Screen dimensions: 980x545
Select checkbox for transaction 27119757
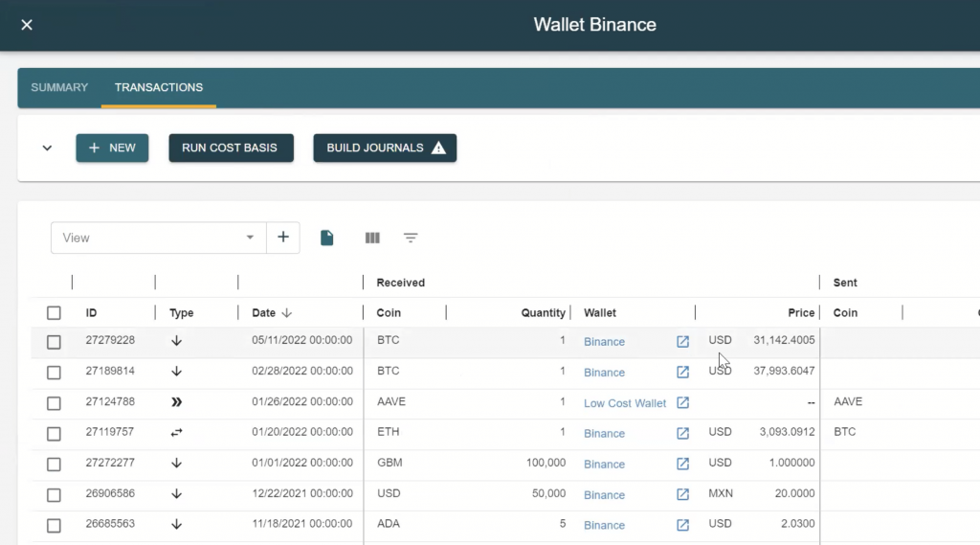click(x=54, y=434)
